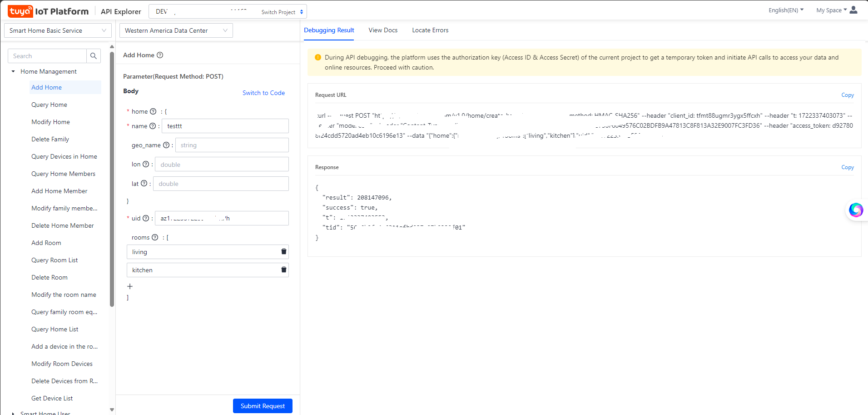Click the help icon beside rooms

tap(155, 237)
